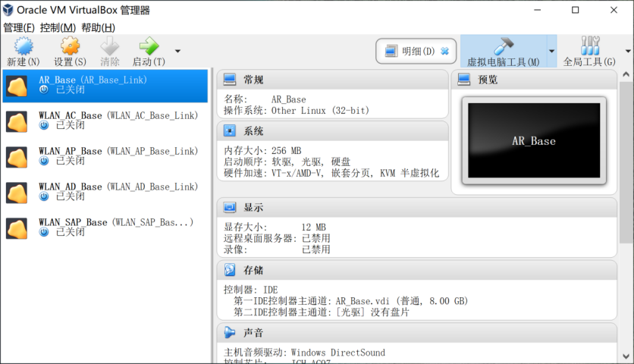Click the AR_Base OS icon
The image size is (634, 364).
click(x=17, y=86)
